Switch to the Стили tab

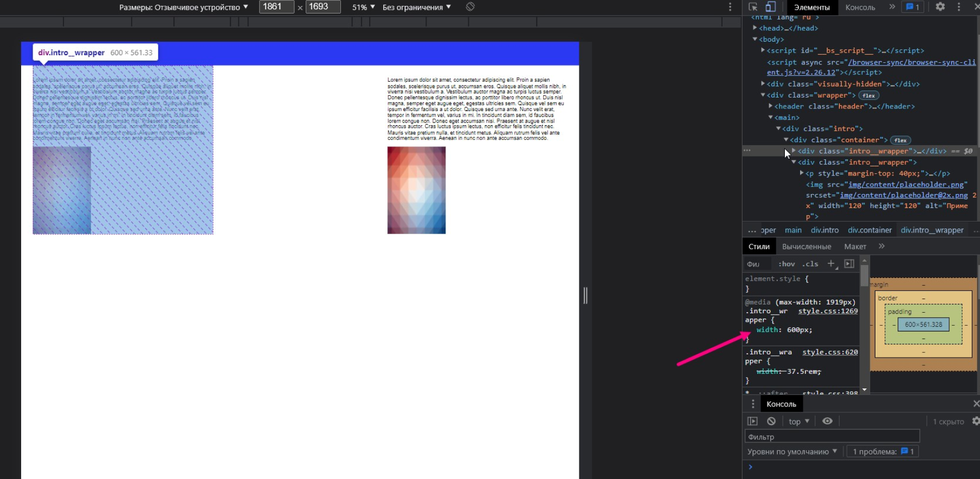pos(759,247)
